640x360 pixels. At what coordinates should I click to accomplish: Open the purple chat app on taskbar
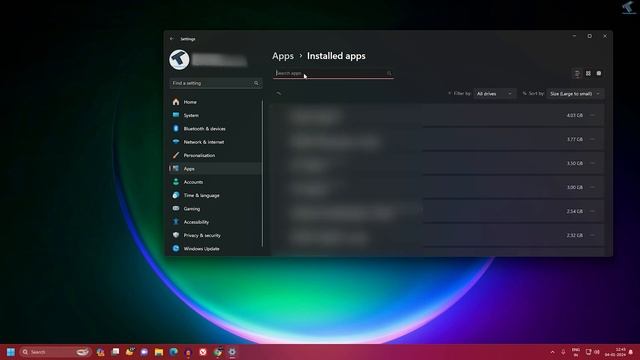(x=144, y=352)
